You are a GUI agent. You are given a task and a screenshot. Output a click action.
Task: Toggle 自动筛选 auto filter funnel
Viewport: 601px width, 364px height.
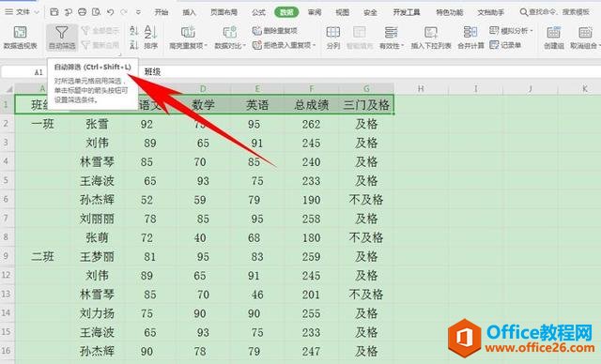[62, 38]
